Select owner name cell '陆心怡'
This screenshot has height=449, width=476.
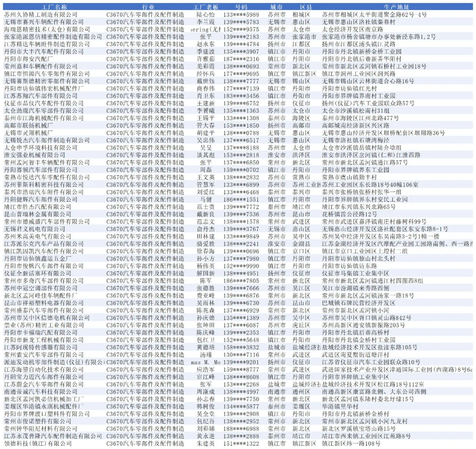(x=205, y=15)
